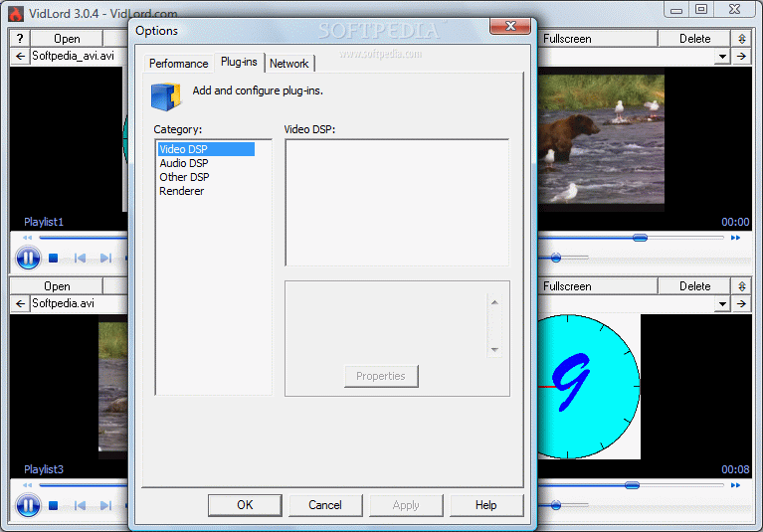Click the 00:08 time display

(735, 469)
